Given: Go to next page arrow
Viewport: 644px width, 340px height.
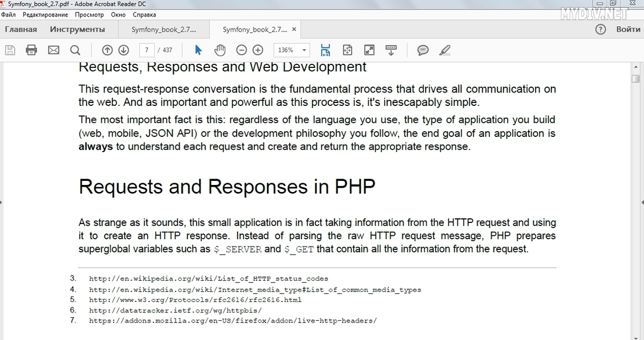Looking at the screenshot, I should [124, 50].
